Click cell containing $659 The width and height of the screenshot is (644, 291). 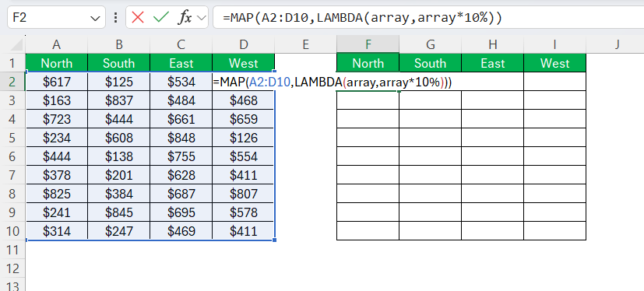pyautogui.click(x=244, y=119)
